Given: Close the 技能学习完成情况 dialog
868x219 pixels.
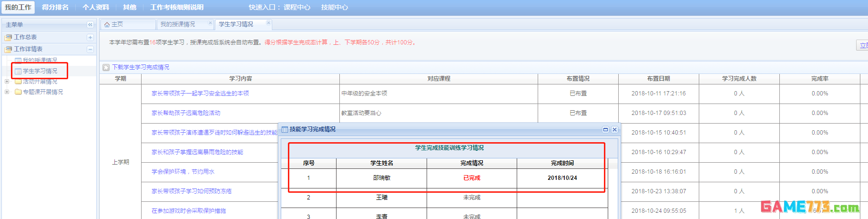Looking at the screenshot, I should 614,129.
